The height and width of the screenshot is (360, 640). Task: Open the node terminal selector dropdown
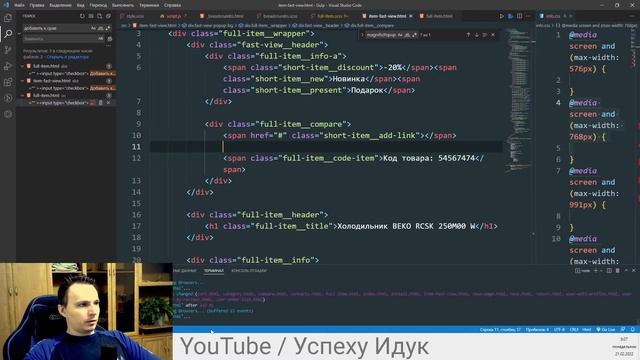(x=582, y=270)
